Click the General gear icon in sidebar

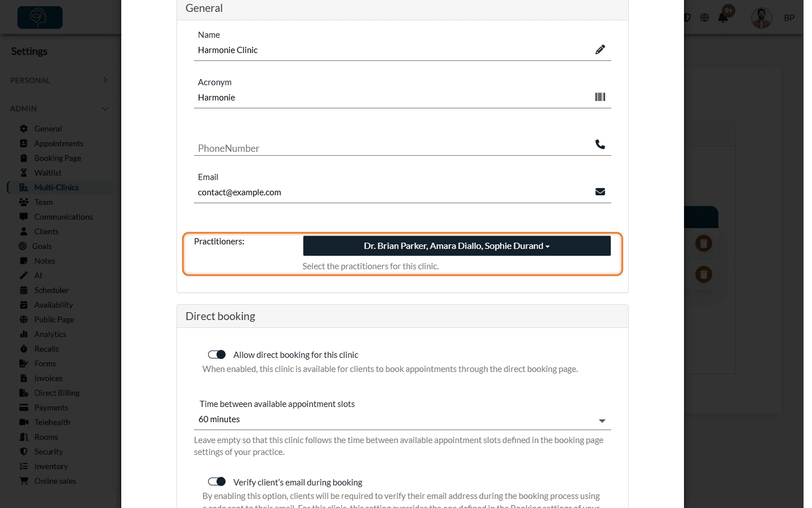24,129
